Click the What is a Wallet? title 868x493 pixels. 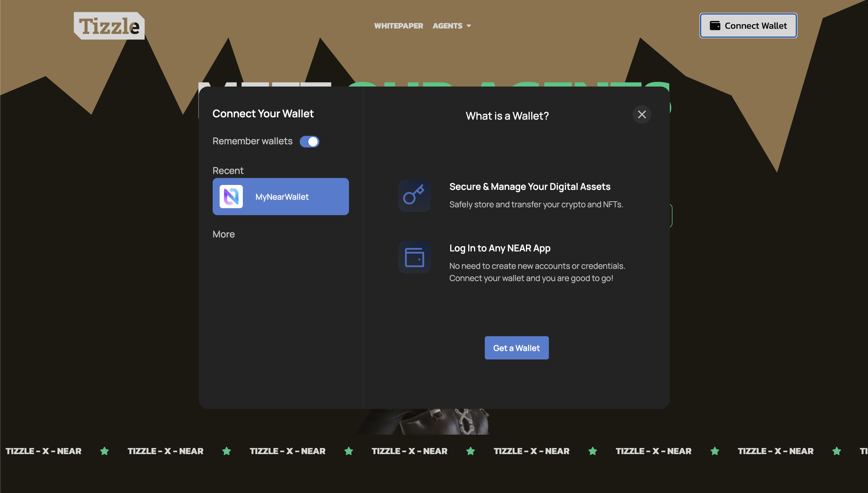(x=507, y=116)
